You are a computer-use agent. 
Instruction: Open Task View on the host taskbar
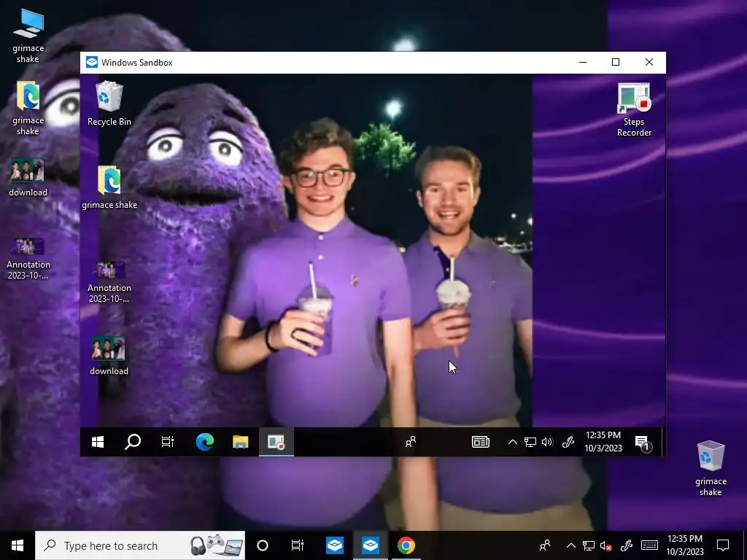[x=298, y=545]
